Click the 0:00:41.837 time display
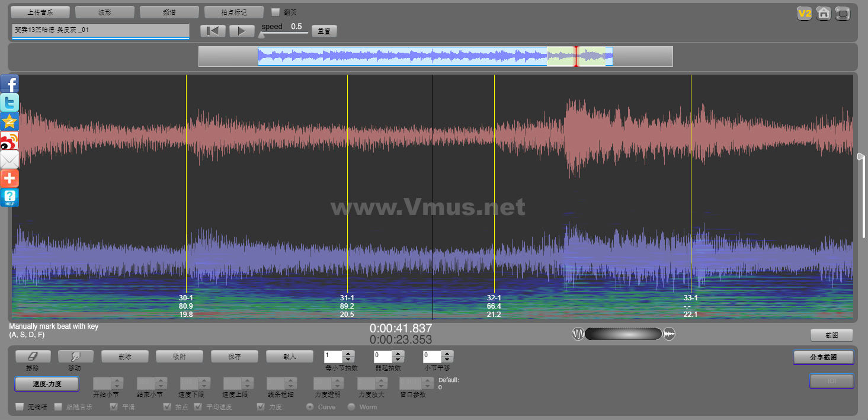 click(x=401, y=328)
